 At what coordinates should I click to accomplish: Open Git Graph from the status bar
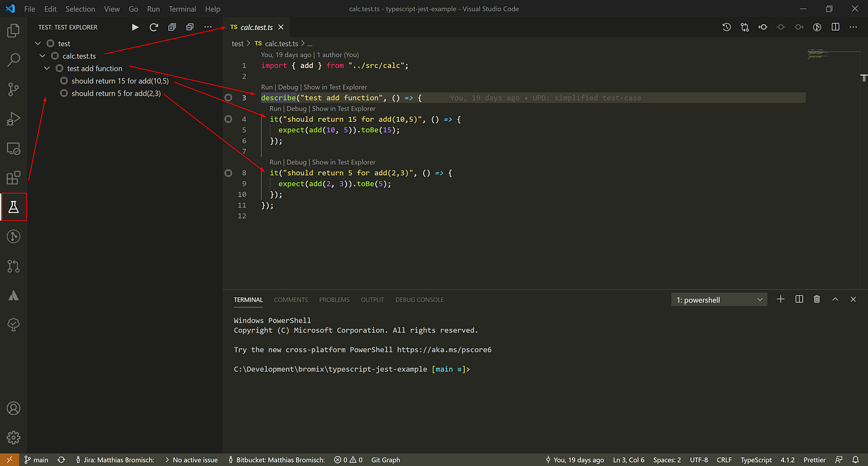385,459
